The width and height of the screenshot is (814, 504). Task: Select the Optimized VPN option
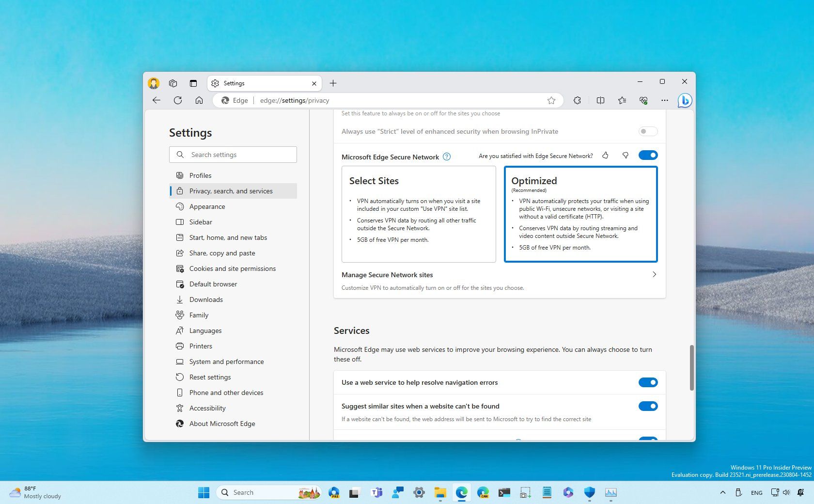[x=580, y=214]
